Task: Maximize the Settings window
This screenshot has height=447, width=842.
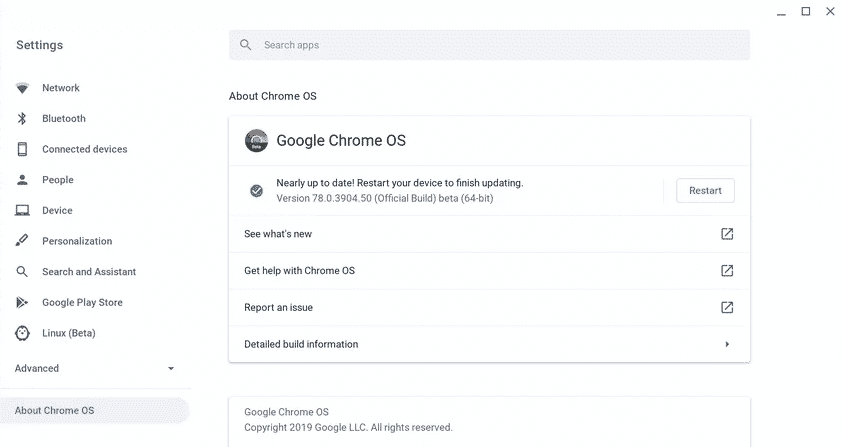Action: click(x=806, y=12)
